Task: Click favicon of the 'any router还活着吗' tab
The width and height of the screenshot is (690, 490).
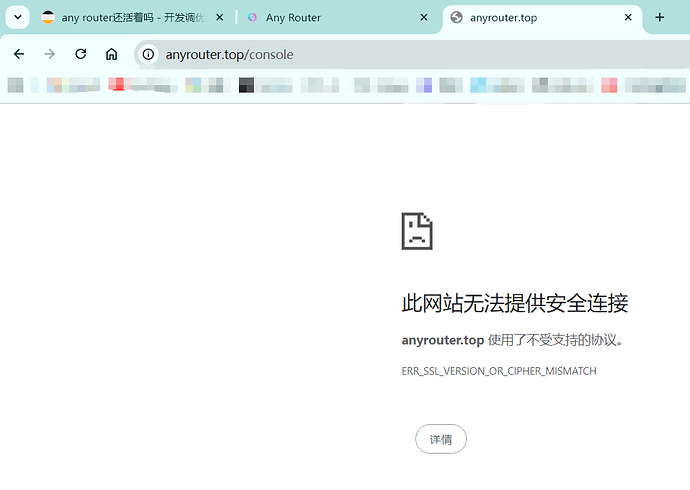Action: click(x=48, y=18)
